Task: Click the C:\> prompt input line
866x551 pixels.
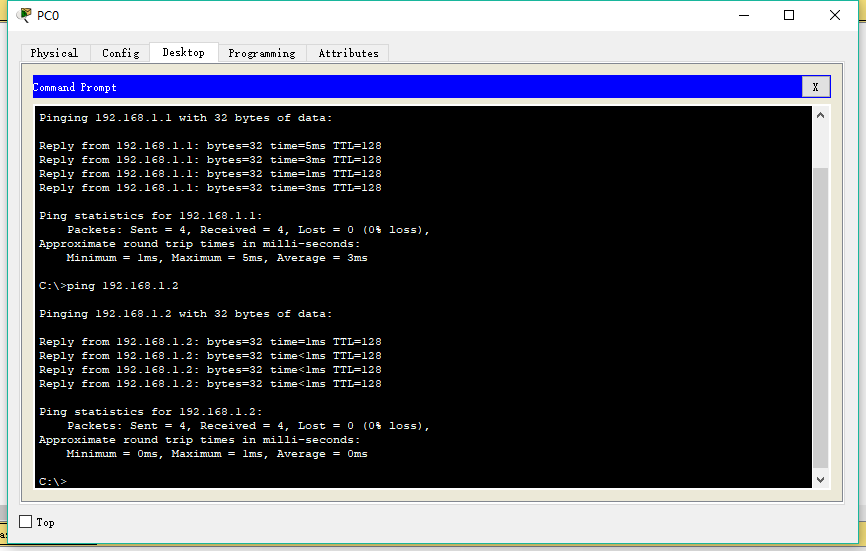Action: 53,481
